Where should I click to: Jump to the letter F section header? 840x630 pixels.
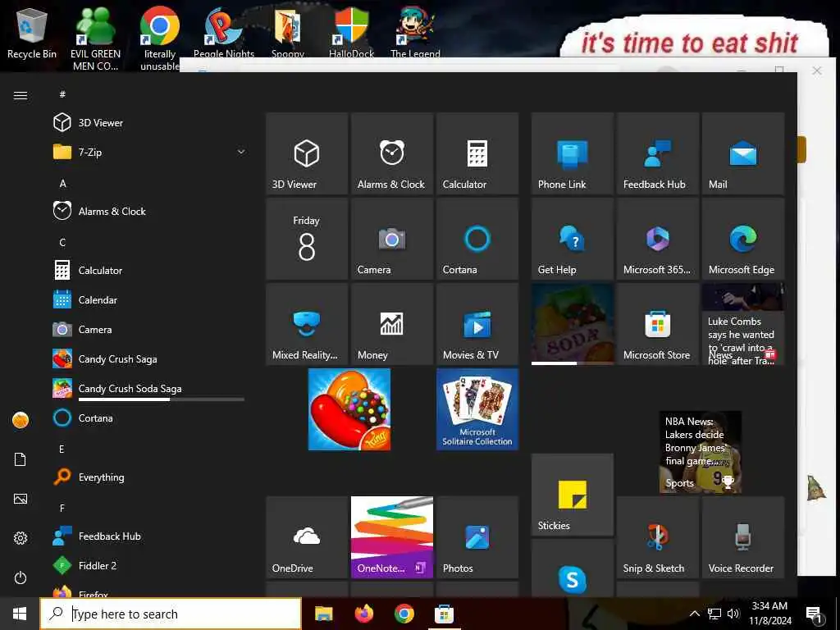tap(62, 508)
